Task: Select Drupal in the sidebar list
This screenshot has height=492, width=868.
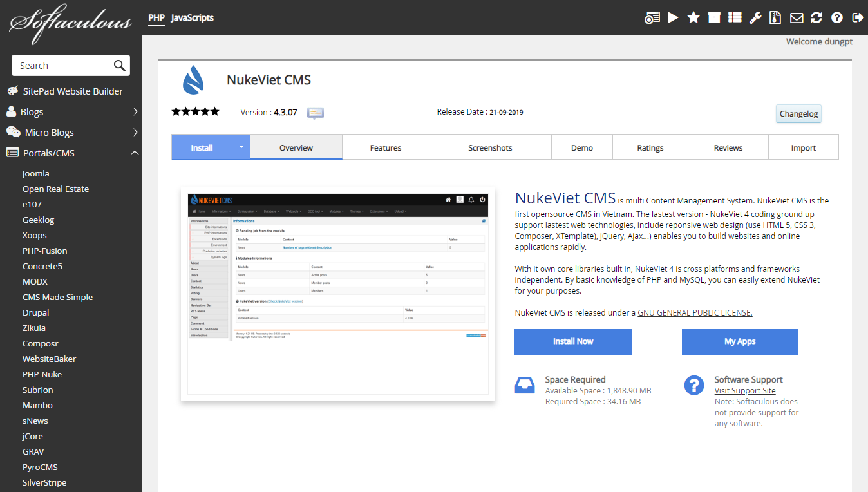Action: coord(36,312)
